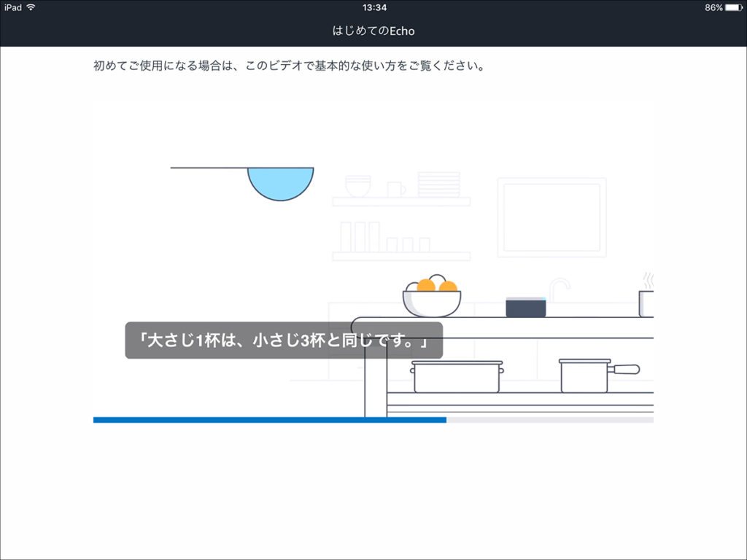The width and height of the screenshot is (747, 560).
Task: Tap the iPad carrier label
Action: click(13, 7)
